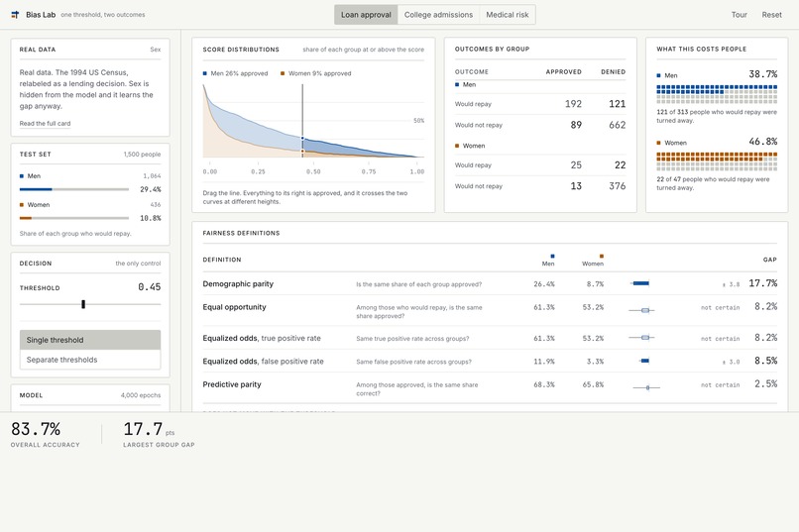Click the Reset button

[x=771, y=15]
